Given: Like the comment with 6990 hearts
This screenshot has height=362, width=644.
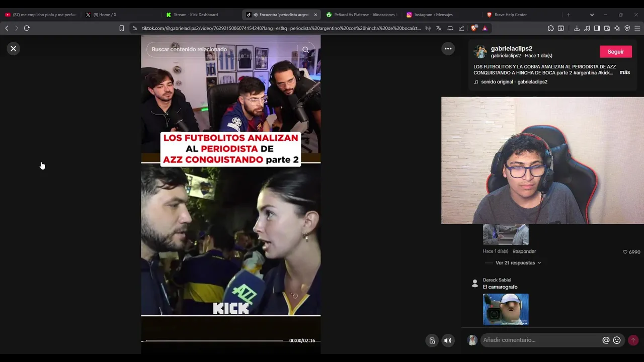Looking at the screenshot, I should click(625, 252).
